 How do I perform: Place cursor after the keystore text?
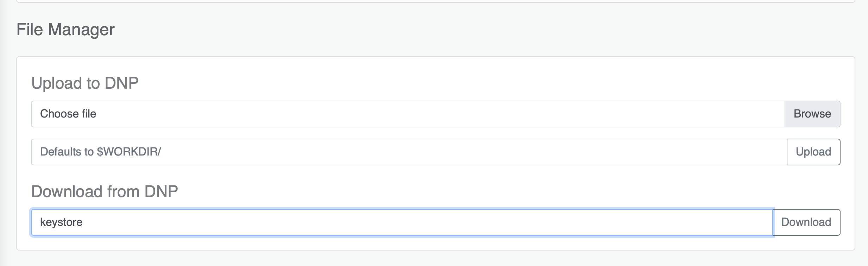[83, 222]
